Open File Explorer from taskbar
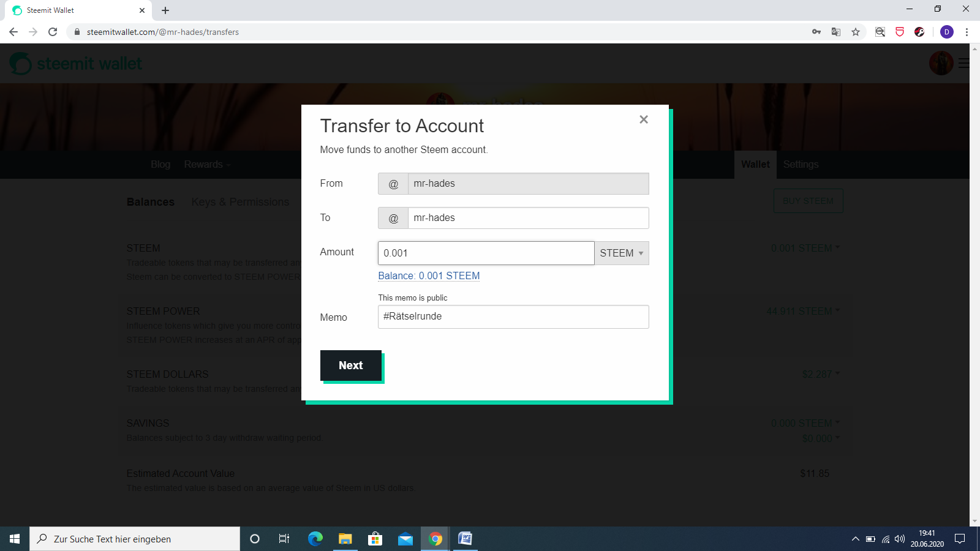 click(x=345, y=539)
